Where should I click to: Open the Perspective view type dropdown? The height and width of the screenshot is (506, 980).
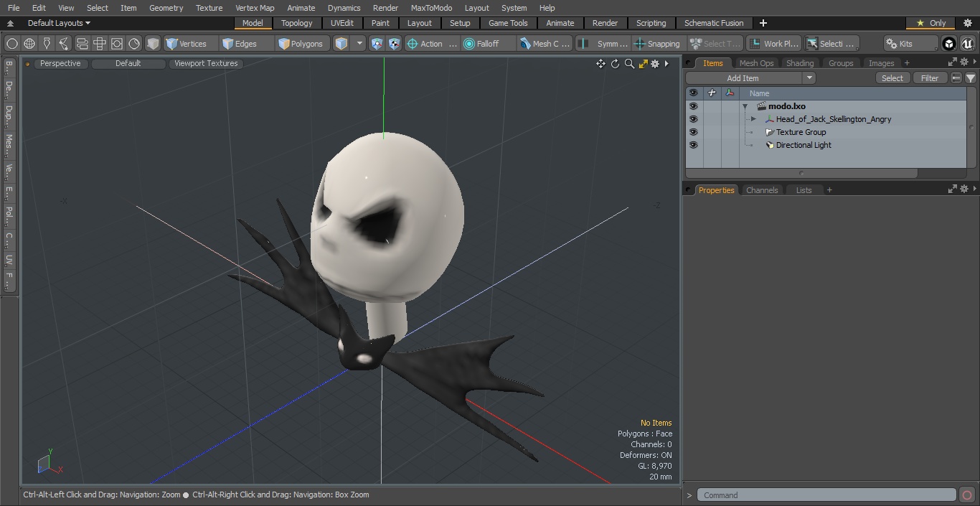(60, 63)
